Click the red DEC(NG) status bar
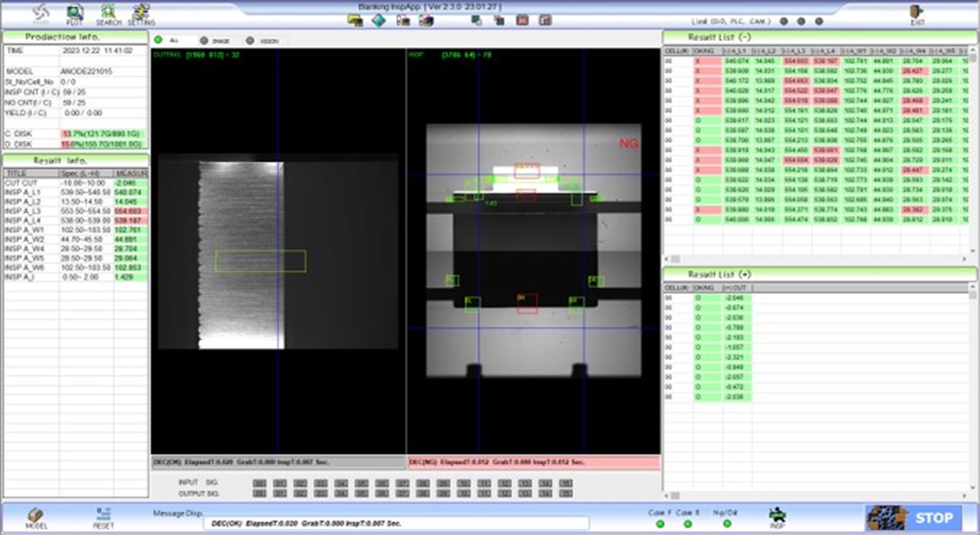The width and height of the screenshot is (980, 535). pos(533,463)
